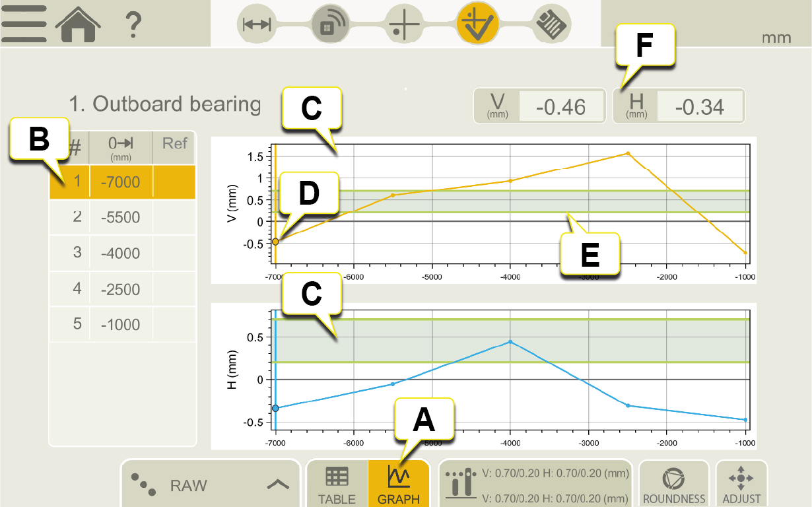This screenshot has width=812, height=507.
Task: Go to the crosshair measure step
Action: (403, 24)
